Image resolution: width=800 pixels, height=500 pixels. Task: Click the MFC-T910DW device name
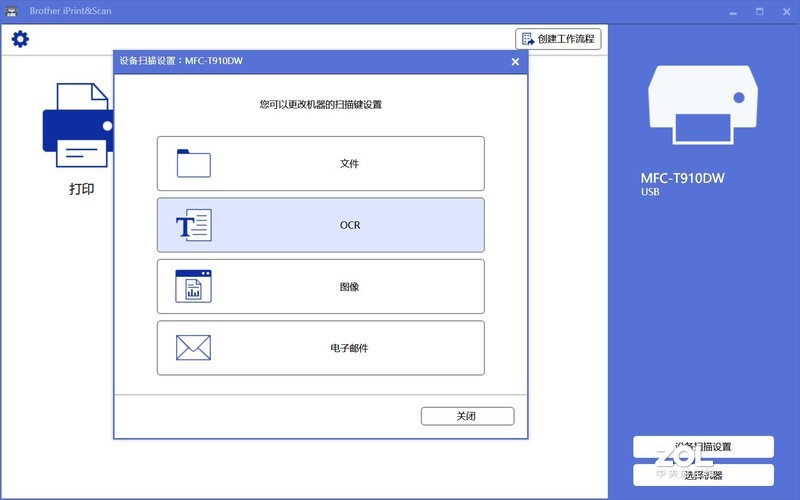pos(683,178)
